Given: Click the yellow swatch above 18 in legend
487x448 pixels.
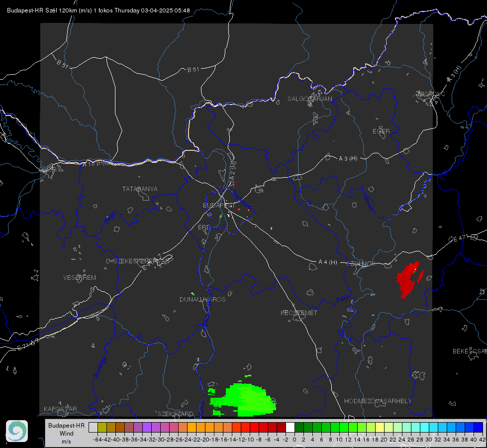Looking at the screenshot, I should coord(380,427).
